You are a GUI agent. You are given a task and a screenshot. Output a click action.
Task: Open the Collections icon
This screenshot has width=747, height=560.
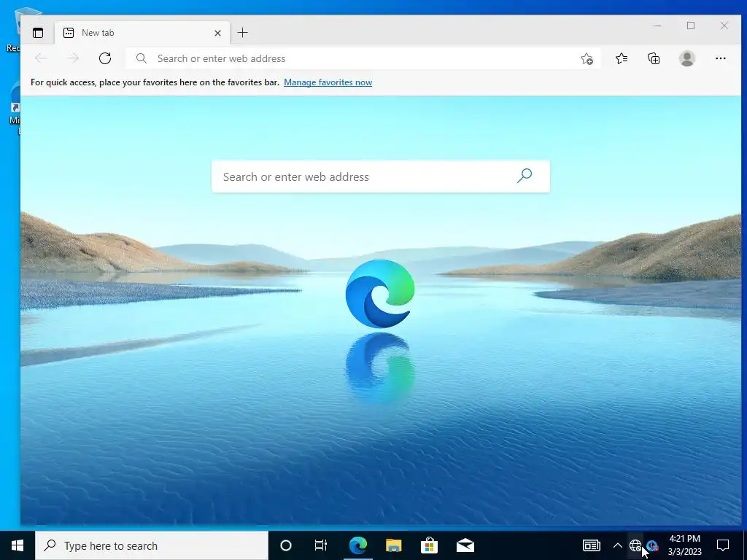(x=654, y=58)
